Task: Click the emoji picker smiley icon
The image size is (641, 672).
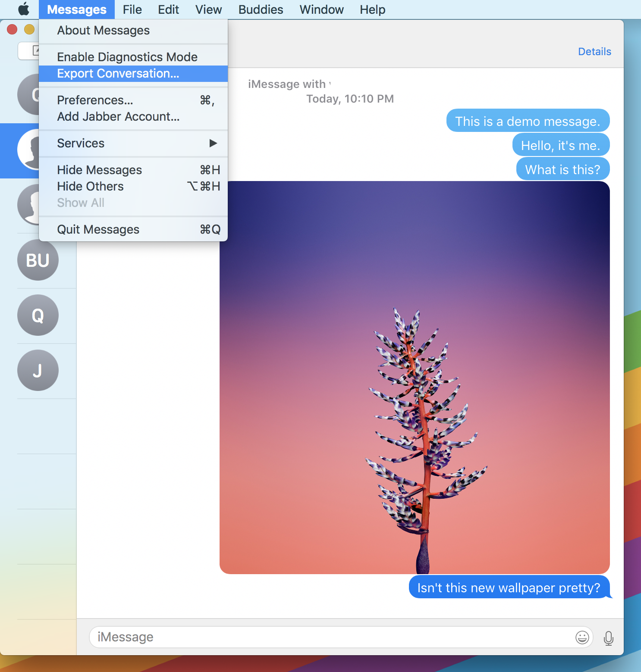Action: point(582,637)
